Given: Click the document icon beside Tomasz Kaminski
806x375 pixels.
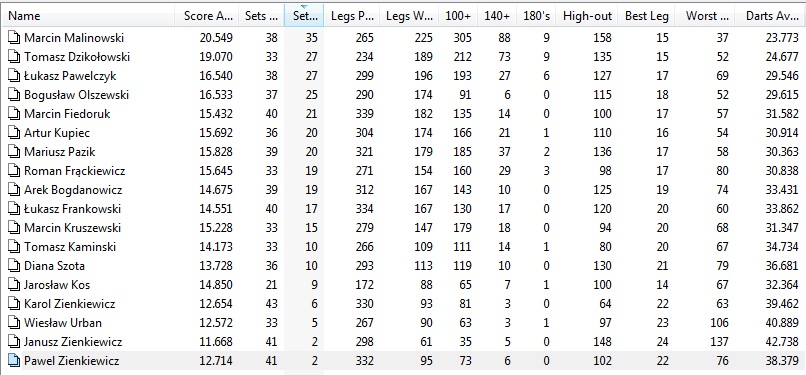Looking at the screenshot, I should pyautogui.click(x=15, y=247).
